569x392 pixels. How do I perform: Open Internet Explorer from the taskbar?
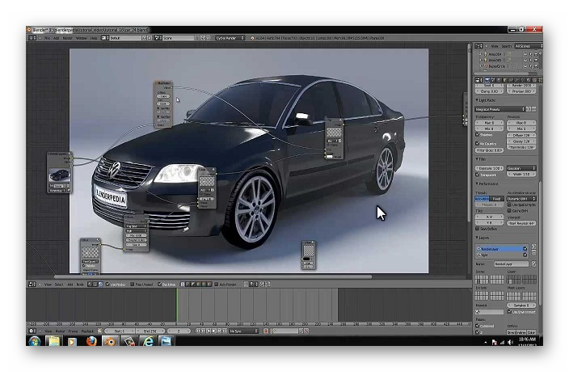click(x=148, y=341)
